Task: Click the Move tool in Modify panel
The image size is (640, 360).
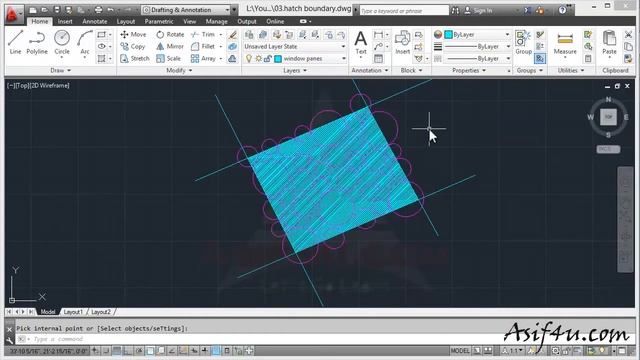Action: pos(133,35)
